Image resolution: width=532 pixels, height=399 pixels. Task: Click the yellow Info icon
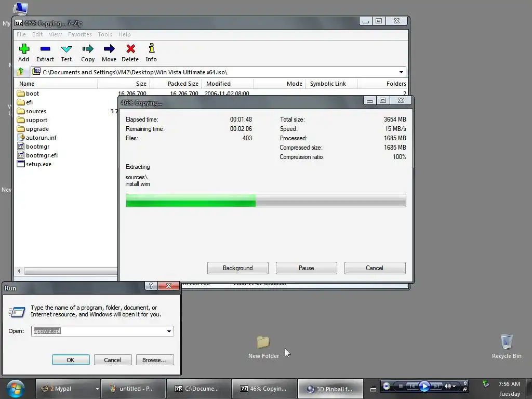(151, 48)
